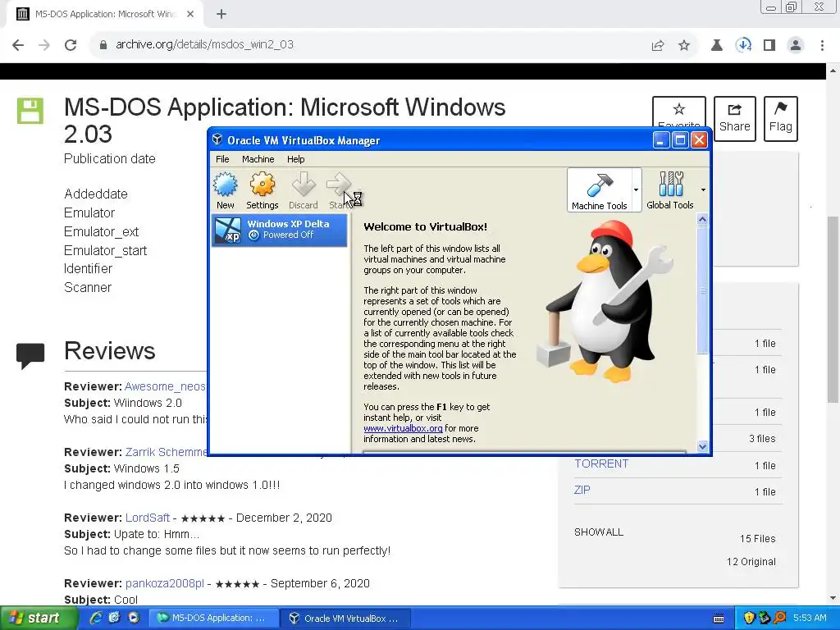Click the security shield tray icon

[x=749, y=619]
